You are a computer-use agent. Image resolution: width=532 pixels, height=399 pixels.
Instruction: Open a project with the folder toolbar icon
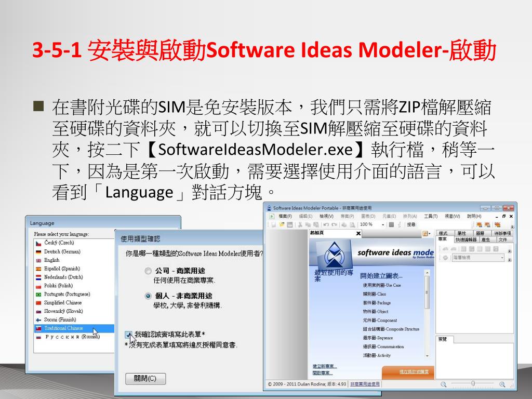[x=282, y=224]
